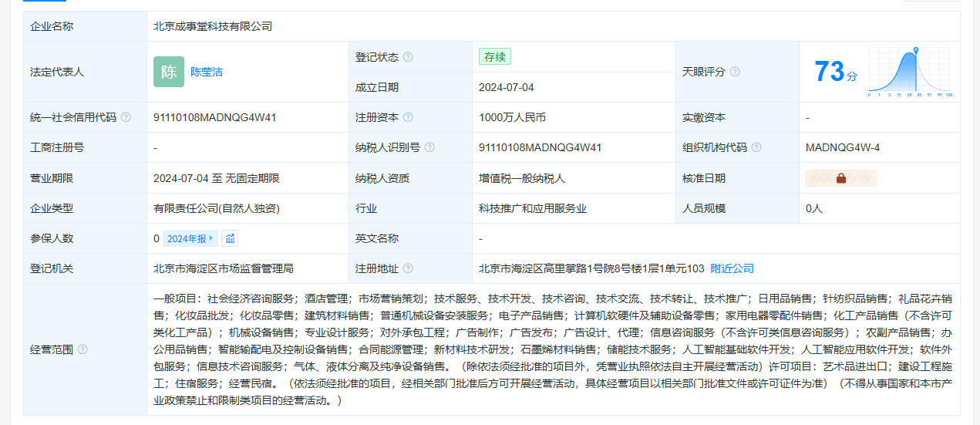
Task: Click address 北京市海淀区高里掌路1号院8号楼1层1单元103
Action: pyautogui.click(x=591, y=268)
